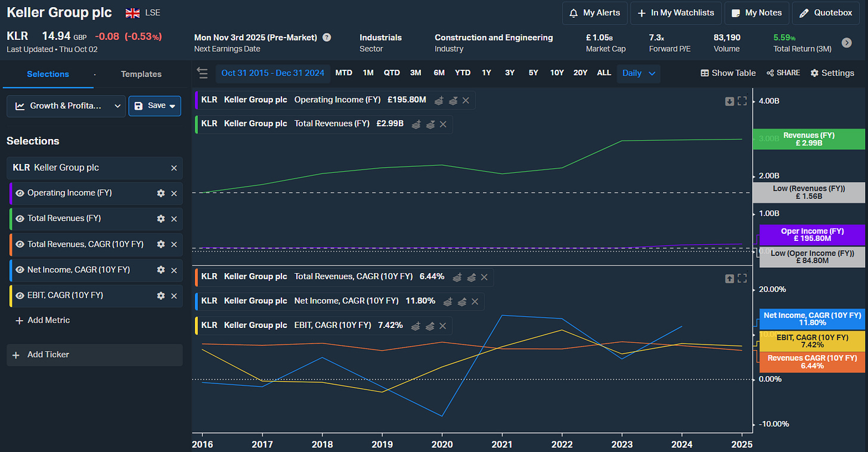Viewport: 868px width, 452px height.
Task: Click the right arrow next to Total Return
Action: (847, 42)
